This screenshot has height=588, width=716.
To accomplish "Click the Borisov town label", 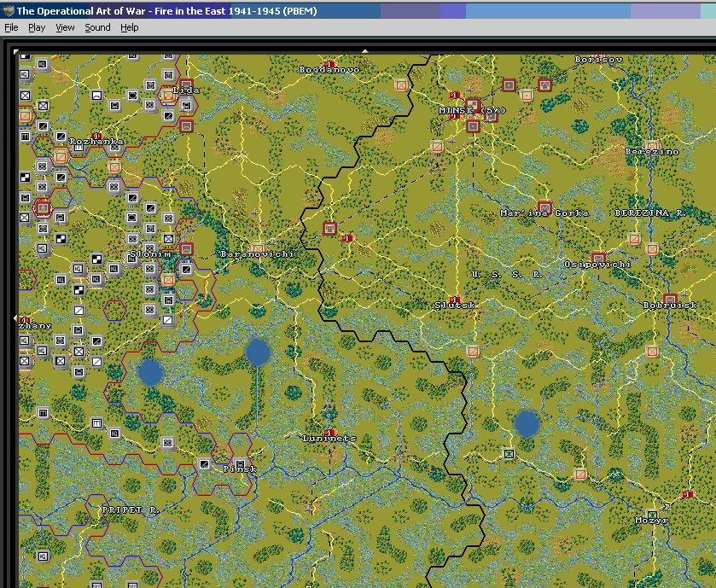I will click(x=598, y=60).
